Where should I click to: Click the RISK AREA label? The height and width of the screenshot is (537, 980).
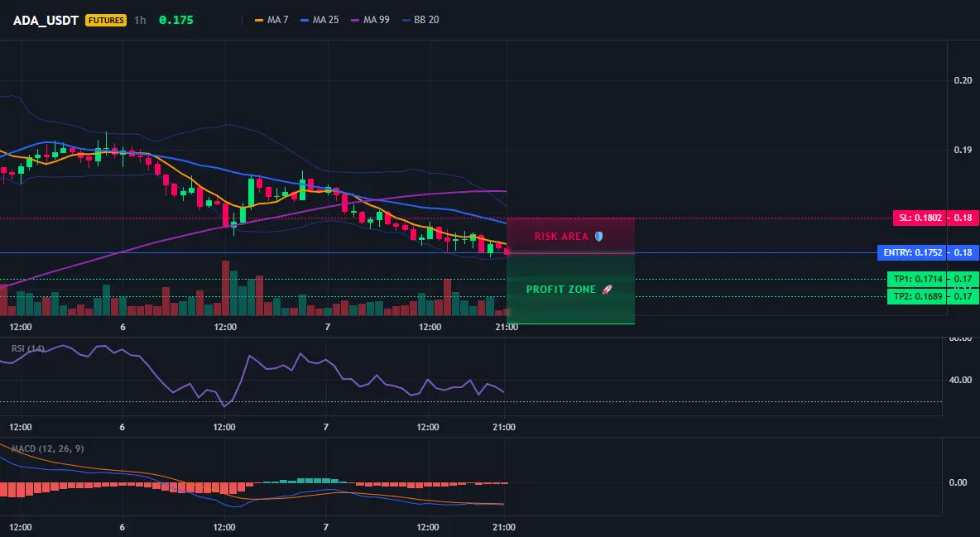pyautogui.click(x=561, y=237)
